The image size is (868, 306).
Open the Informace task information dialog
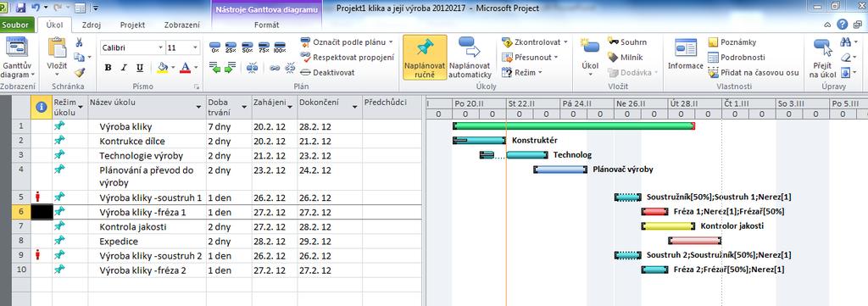pos(685,54)
